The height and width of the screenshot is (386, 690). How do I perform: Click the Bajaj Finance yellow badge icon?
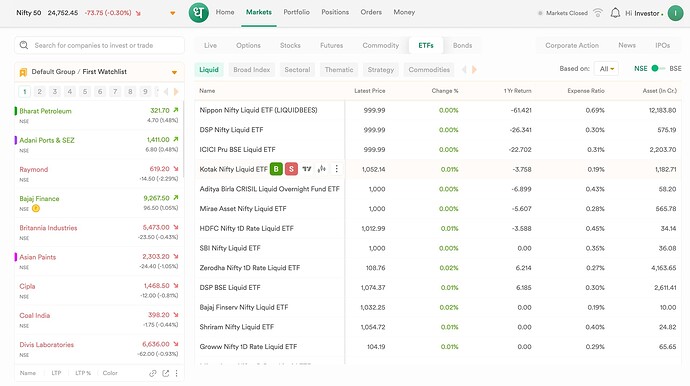point(36,209)
